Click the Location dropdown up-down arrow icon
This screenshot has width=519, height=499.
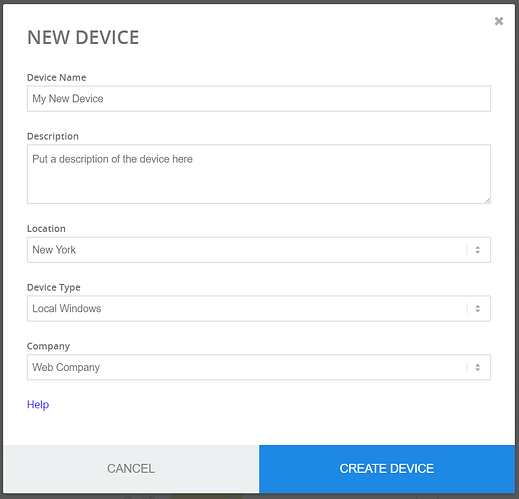pyautogui.click(x=477, y=250)
